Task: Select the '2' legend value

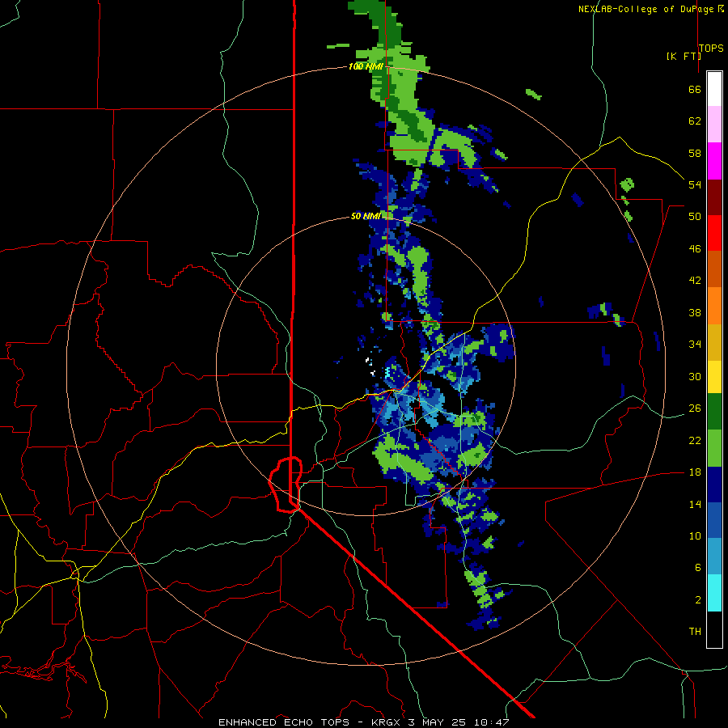Action: point(697,600)
